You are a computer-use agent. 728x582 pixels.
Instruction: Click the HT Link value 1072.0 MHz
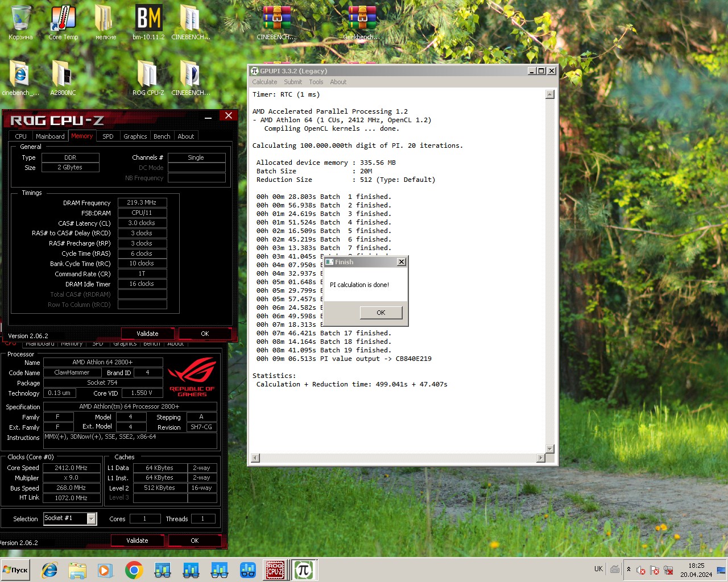coord(72,498)
